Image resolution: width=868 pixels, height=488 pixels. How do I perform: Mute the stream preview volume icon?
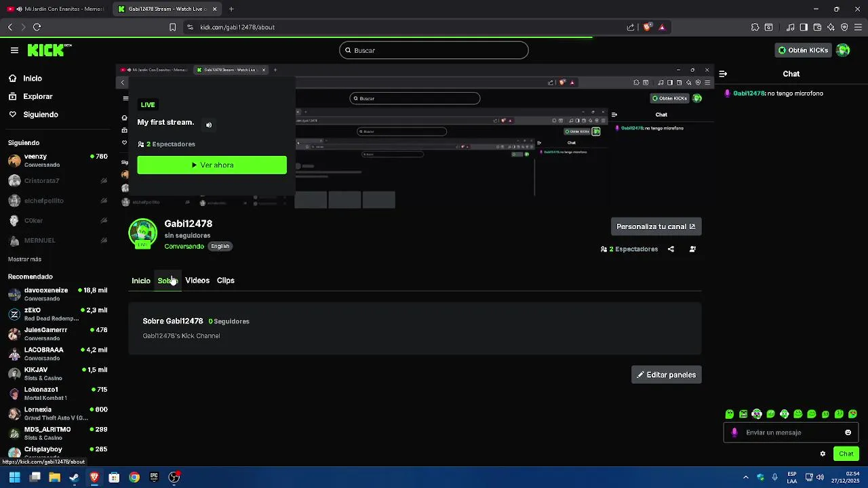[209, 125]
